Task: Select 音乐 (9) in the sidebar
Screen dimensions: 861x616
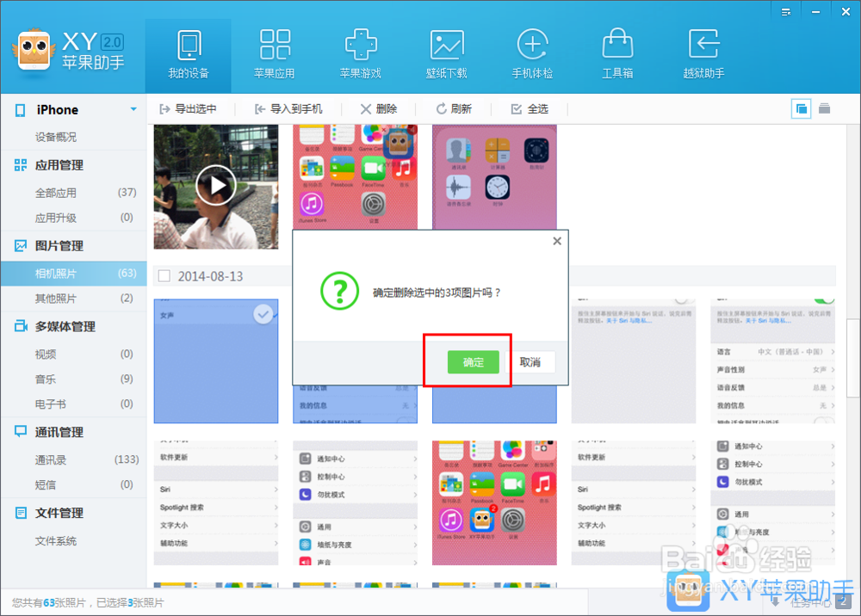Action: pyautogui.click(x=73, y=379)
